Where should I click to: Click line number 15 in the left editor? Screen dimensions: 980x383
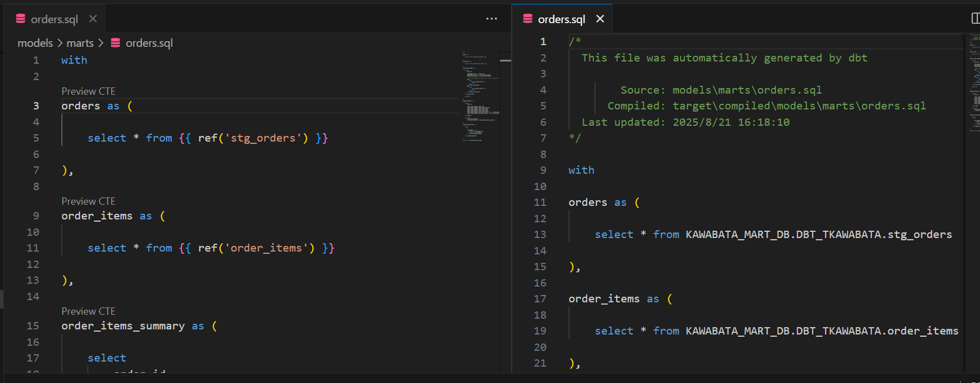pyautogui.click(x=33, y=326)
